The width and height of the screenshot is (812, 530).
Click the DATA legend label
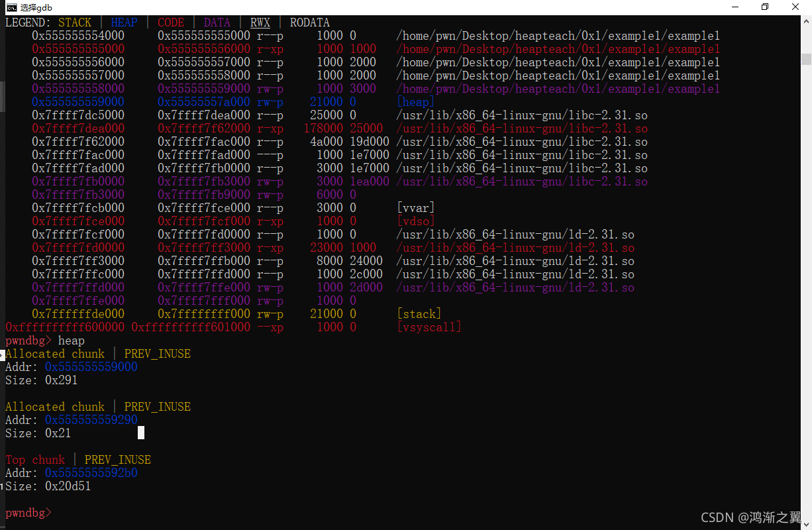click(x=217, y=23)
